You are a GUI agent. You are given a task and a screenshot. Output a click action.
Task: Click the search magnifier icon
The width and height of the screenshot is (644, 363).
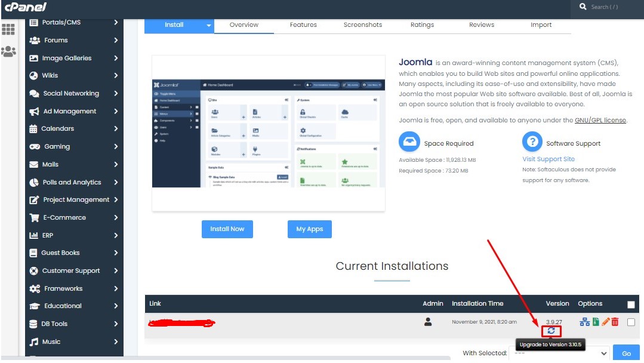click(583, 7)
